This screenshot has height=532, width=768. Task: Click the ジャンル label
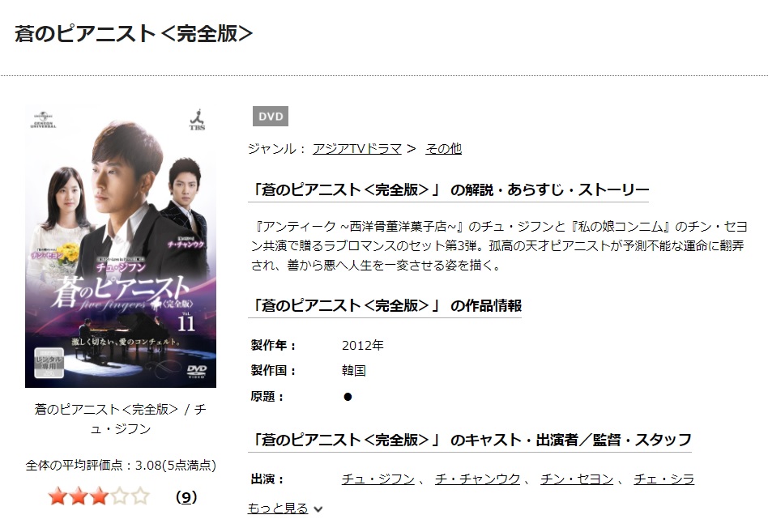(x=277, y=148)
